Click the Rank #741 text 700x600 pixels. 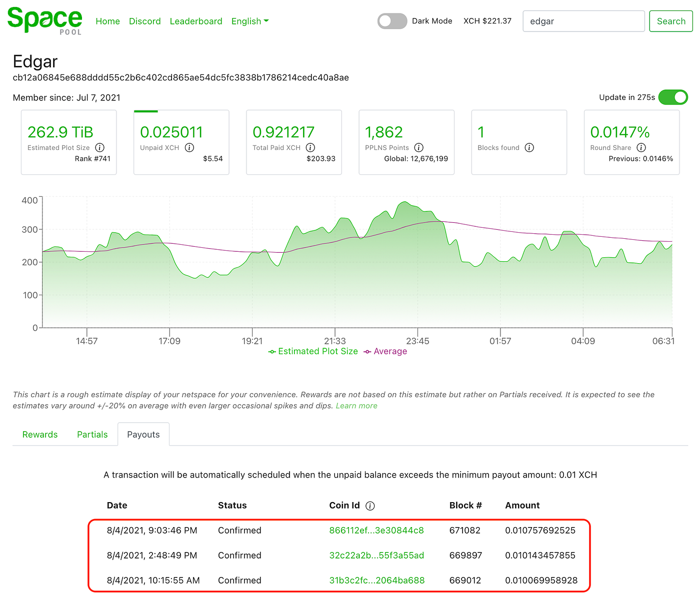[x=92, y=158]
